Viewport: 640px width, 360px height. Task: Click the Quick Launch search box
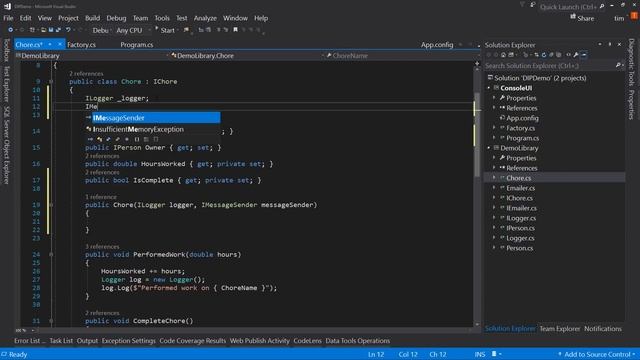571,7
